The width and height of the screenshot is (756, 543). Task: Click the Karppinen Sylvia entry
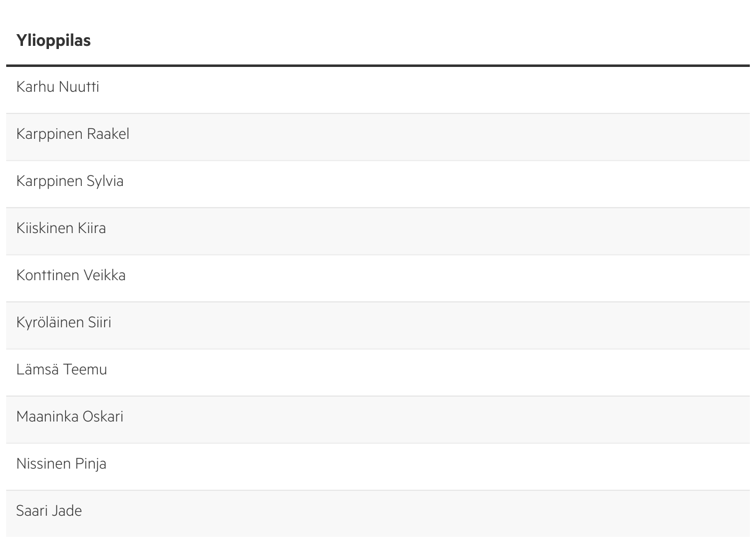(x=70, y=182)
